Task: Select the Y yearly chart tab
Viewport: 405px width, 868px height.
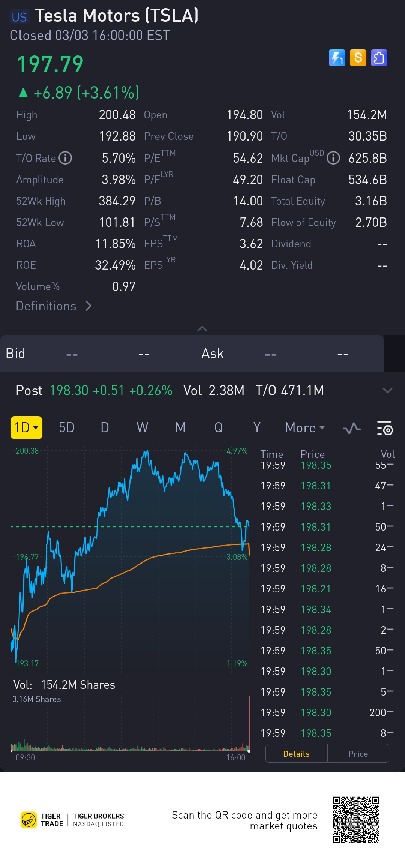Action: click(x=256, y=427)
